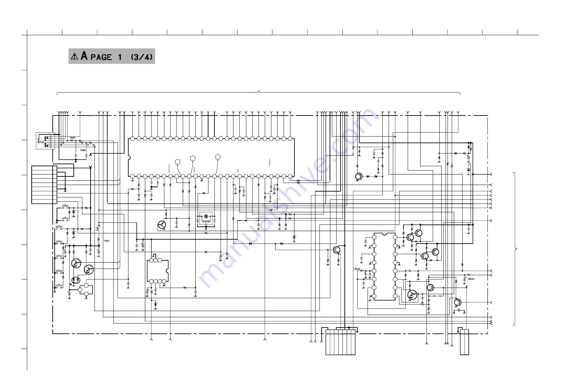Click the lone transistor above the bottom-center connector
The image size is (574, 392).
(x=337, y=250)
